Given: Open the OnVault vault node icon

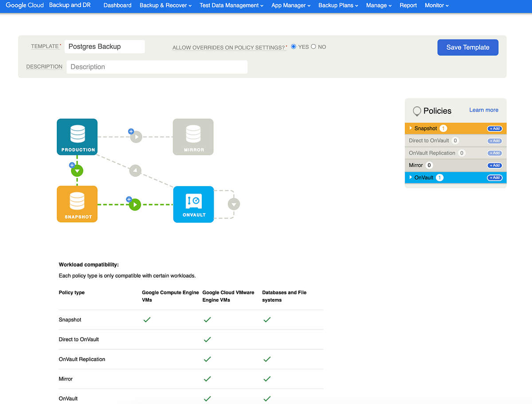Looking at the screenshot, I should 193,204.
